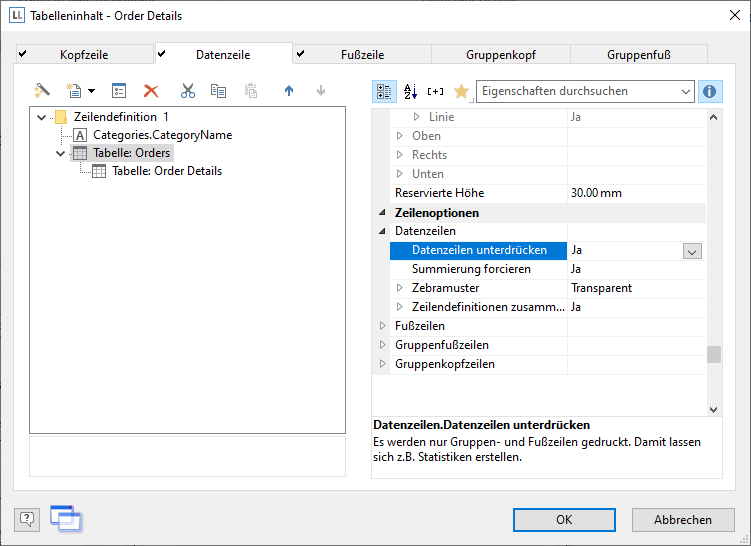The height and width of the screenshot is (546, 751).
Task: Collapse the Tabelle: Orders tree node
Action: click(61, 153)
